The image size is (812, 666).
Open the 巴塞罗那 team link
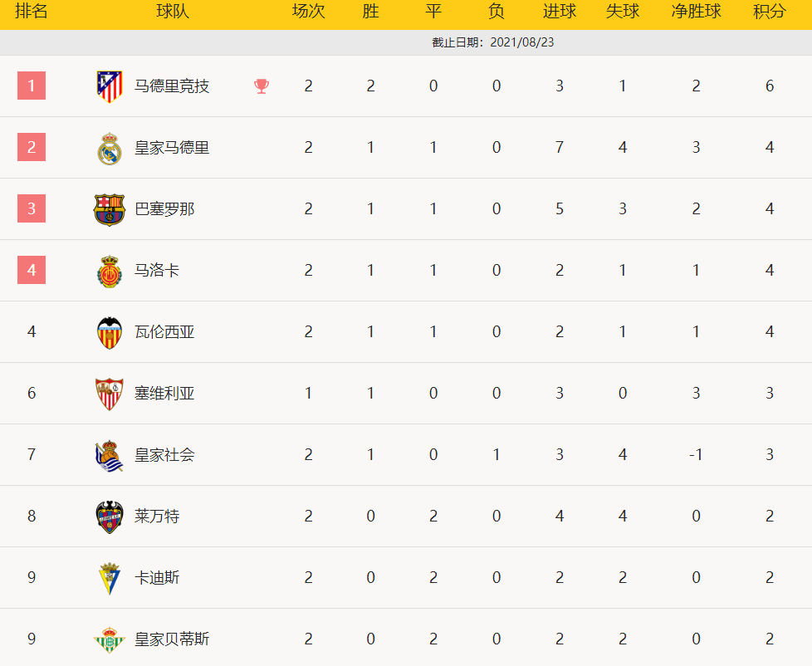pyautogui.click(x=164, y=209)
